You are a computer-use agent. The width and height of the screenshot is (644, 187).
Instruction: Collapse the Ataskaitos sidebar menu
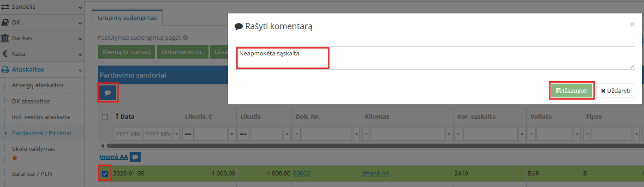tap(80, 70)
